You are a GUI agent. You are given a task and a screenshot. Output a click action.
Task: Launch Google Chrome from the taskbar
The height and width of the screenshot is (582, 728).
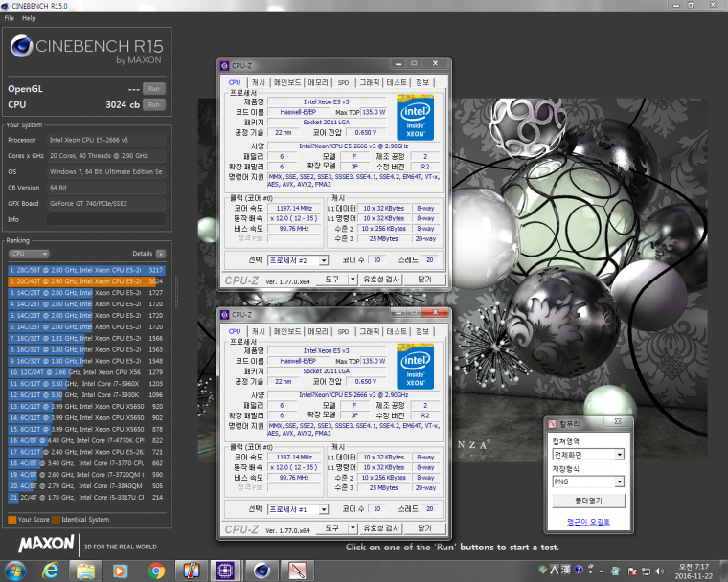click(156, 571)
